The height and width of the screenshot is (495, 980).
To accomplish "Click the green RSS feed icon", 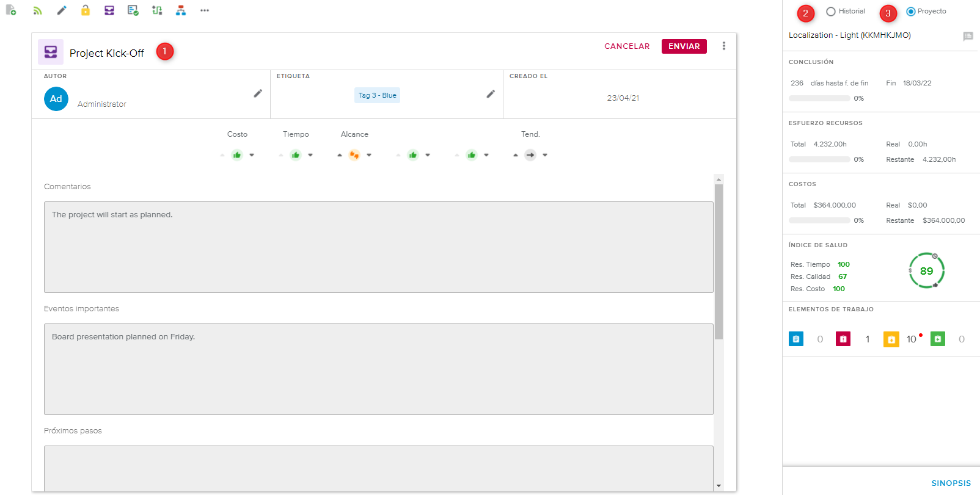I will 37,10.
